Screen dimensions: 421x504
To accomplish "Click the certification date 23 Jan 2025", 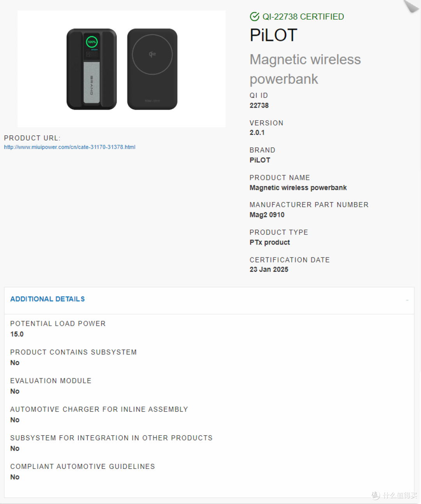I will [x=269, y=270].
